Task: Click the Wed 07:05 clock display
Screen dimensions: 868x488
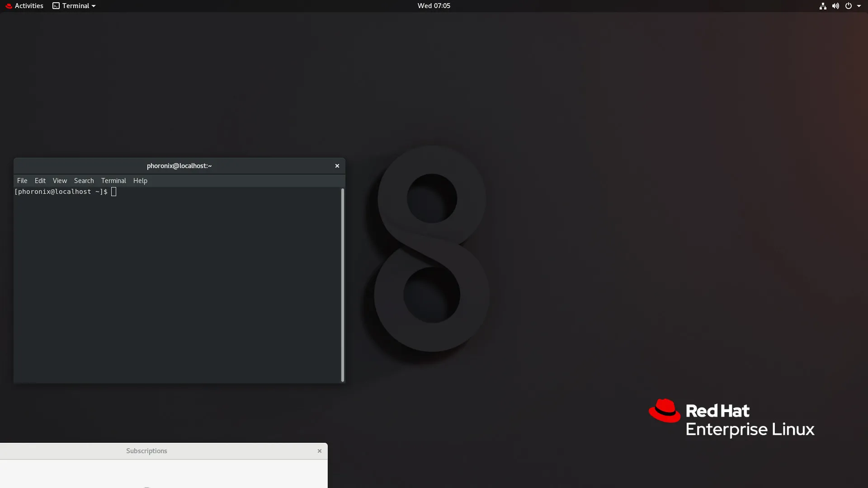Action: point(434,5)
